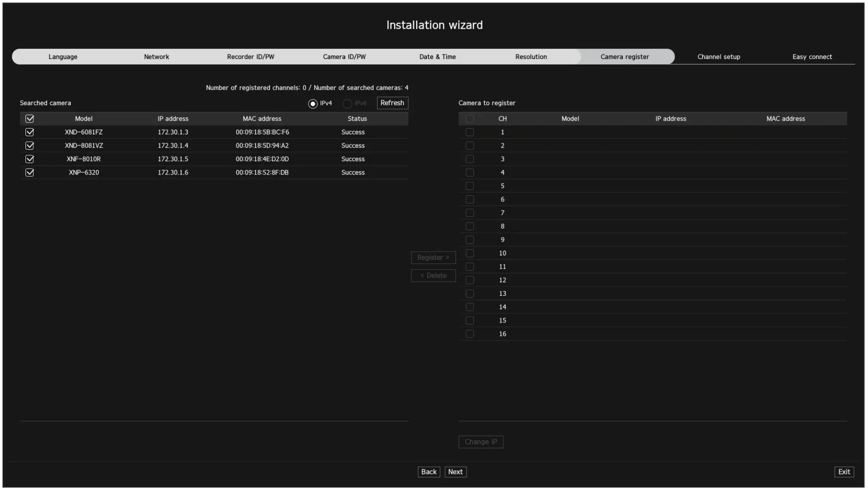Click the Refresh button
The image size is (868, 492).
pos(391,103)
